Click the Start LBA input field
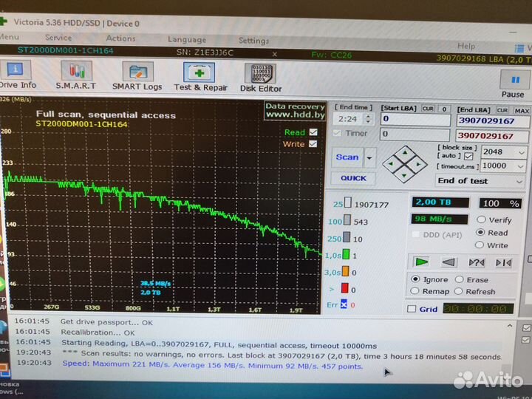Image resolution: width=532 pixels, height=399 pixels. (x=415, y=120)
